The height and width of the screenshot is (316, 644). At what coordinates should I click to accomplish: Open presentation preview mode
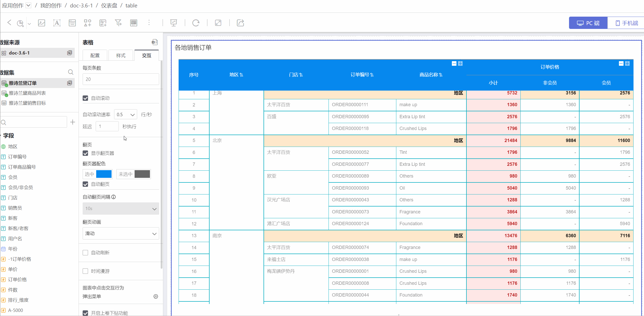click(173, 23)
